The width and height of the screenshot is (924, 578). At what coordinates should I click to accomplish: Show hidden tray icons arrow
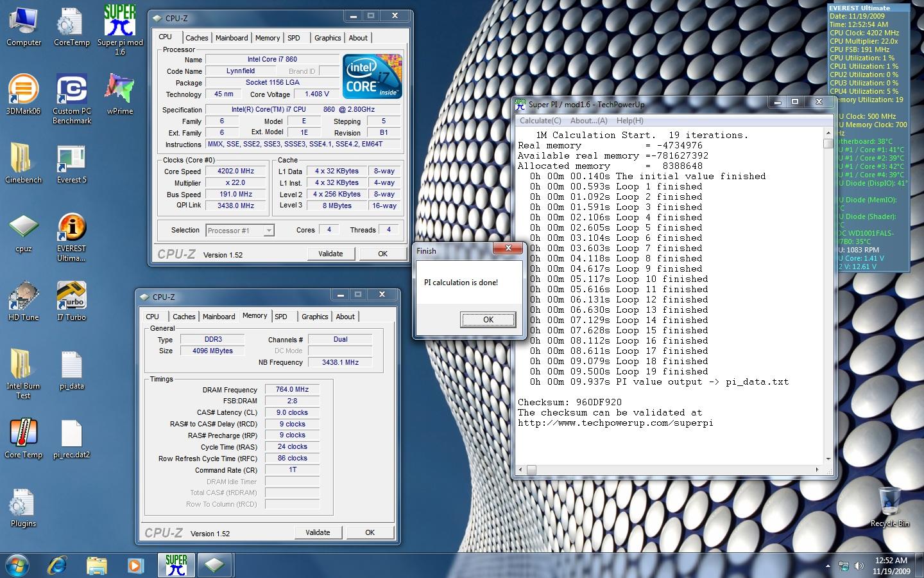(828, 566)
